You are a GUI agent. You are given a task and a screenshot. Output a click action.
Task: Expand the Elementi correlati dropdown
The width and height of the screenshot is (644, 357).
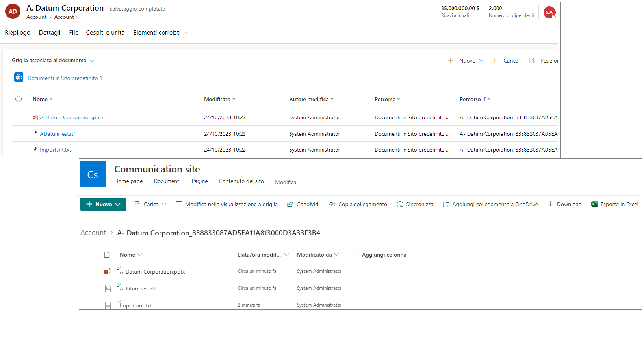tap(186, 33)
